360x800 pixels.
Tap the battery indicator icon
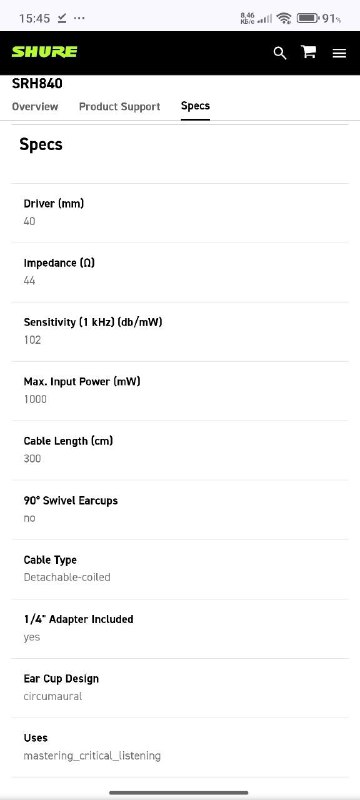307,18
